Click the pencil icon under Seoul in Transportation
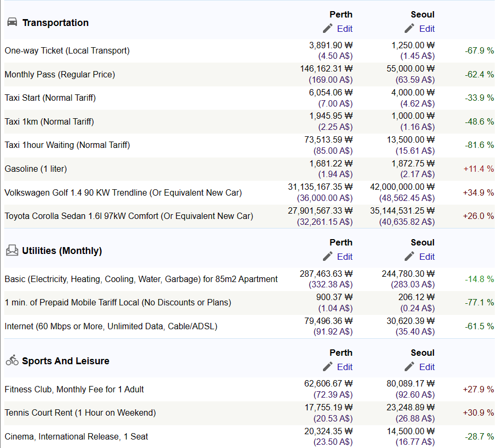Image resolution: width=498 pixels, height=448 pixels. (409, 28)
